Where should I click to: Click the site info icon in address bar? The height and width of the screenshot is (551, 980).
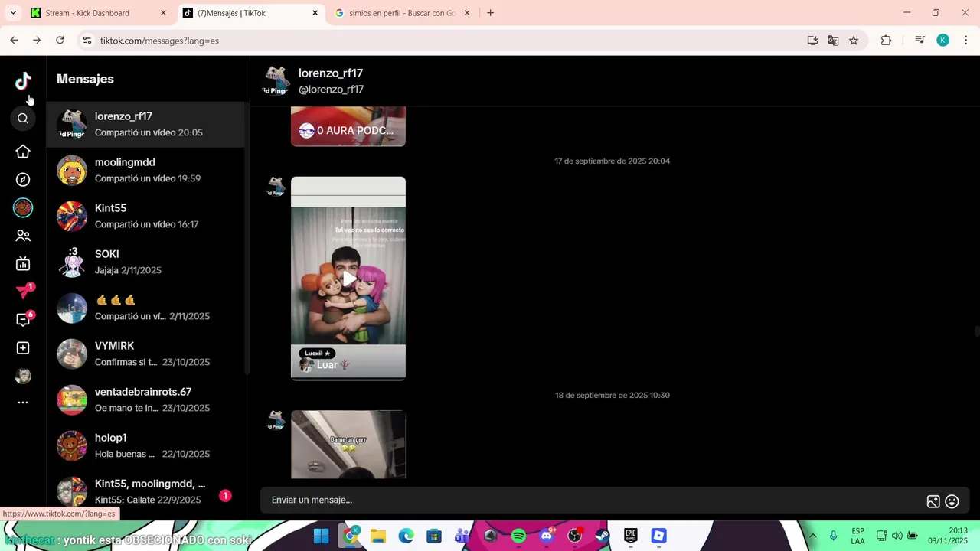(x=87, y=41)
